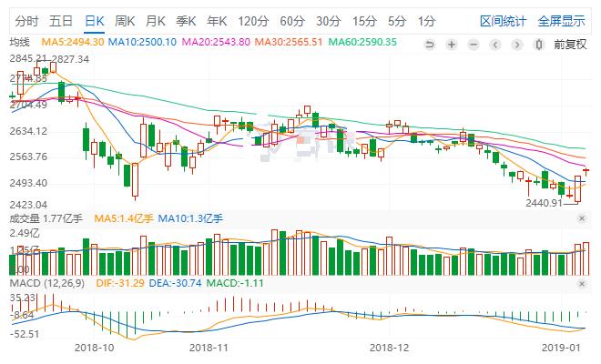Click the 区间统计 link

[502, 20]
